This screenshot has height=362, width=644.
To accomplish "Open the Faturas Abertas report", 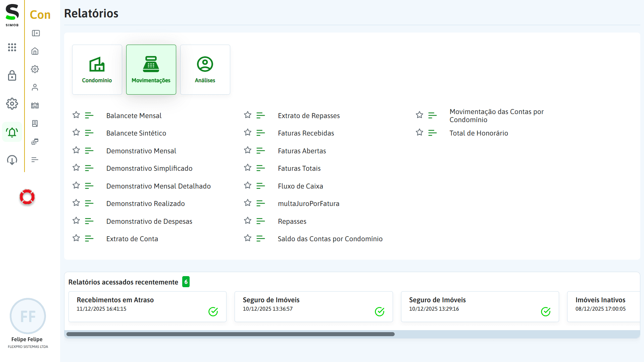I will point(302,151).
